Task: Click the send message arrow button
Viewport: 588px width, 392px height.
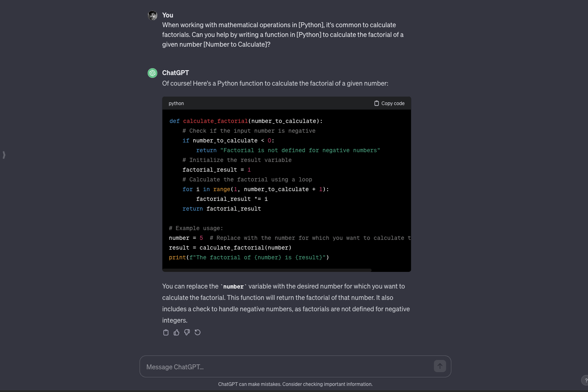Action: pyautogui.click(x=440, y=366)
